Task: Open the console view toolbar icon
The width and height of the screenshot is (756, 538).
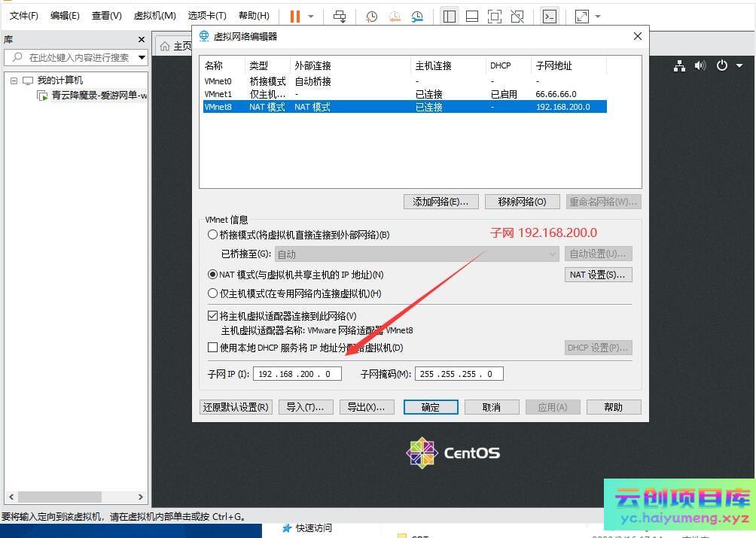Action: [550, 16]
